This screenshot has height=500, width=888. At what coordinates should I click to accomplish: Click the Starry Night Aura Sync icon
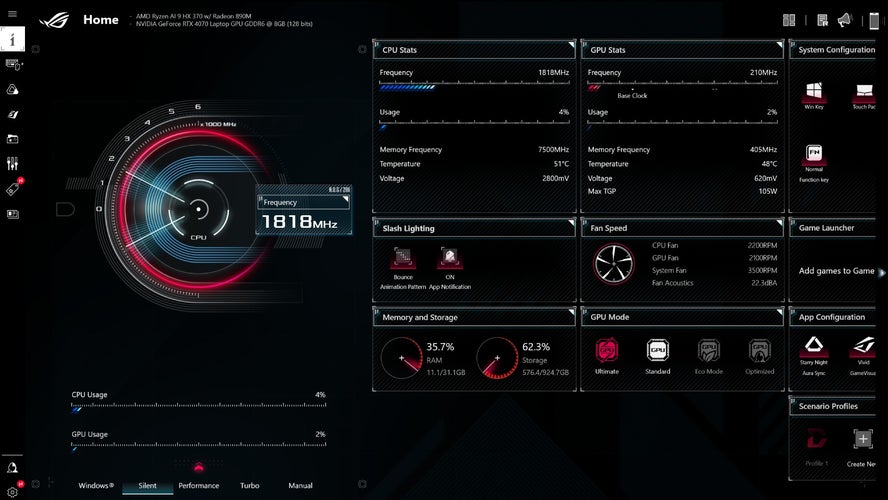coord(813,346)
